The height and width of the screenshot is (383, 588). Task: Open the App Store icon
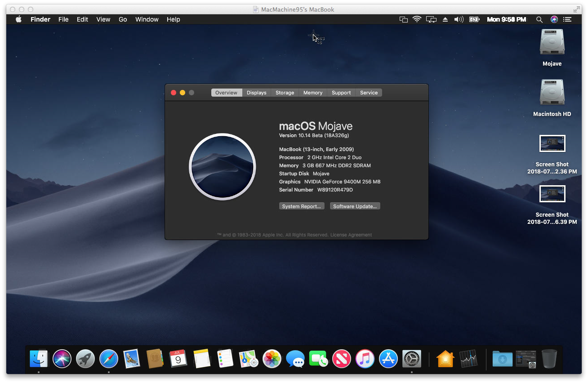click(388, 359)
